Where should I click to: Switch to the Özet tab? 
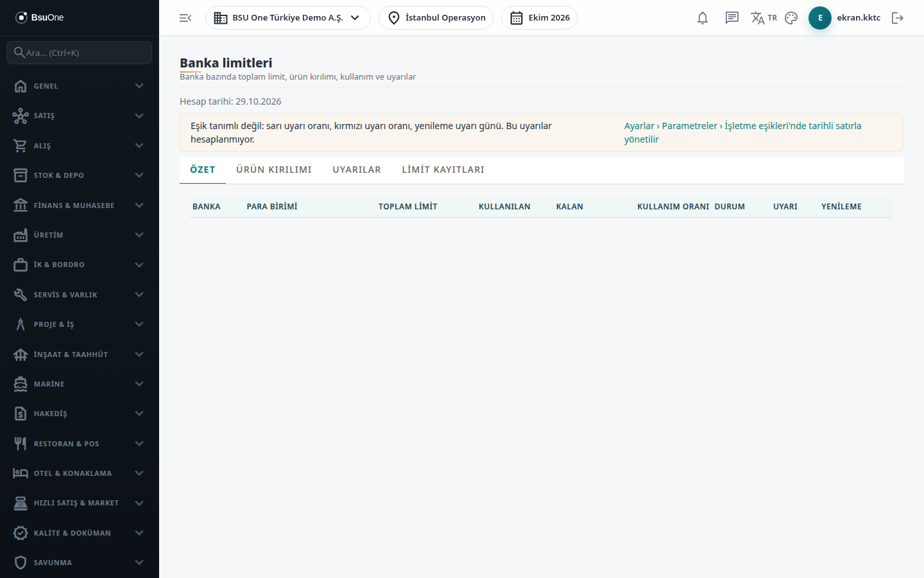[x=203, y=170]
